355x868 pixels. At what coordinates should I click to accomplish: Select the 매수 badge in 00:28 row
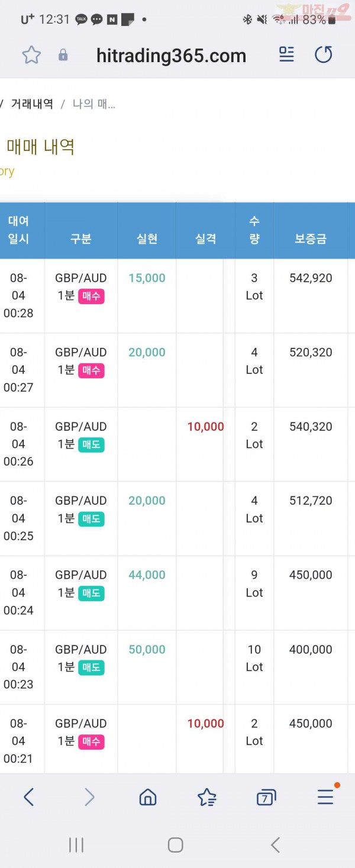coord(91,296)
